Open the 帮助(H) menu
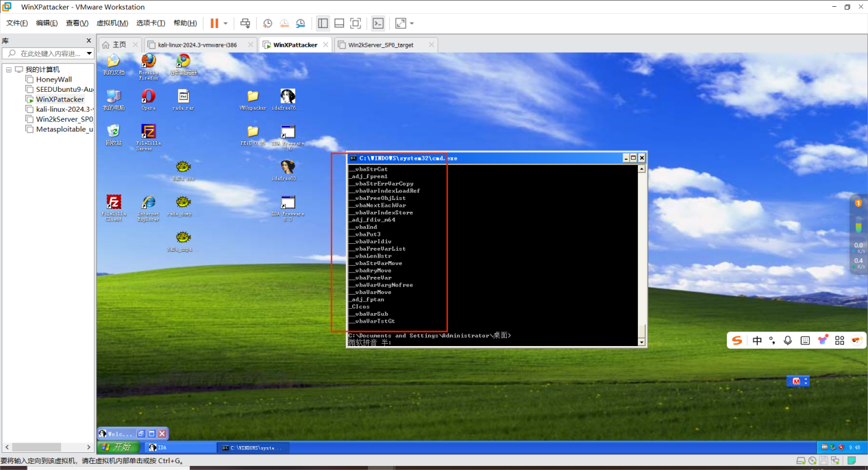Image resolution: width=868 pixels, height=470 pixels. (185, 23)
